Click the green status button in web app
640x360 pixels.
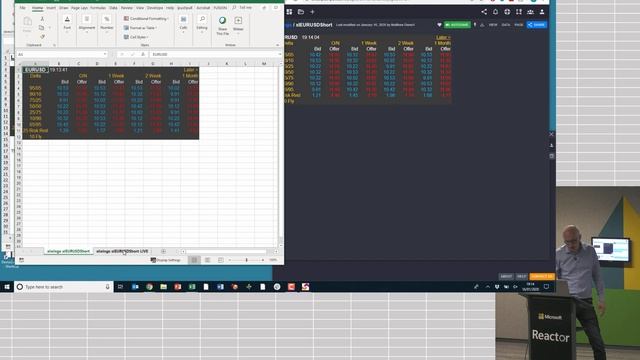click(457, 25)
